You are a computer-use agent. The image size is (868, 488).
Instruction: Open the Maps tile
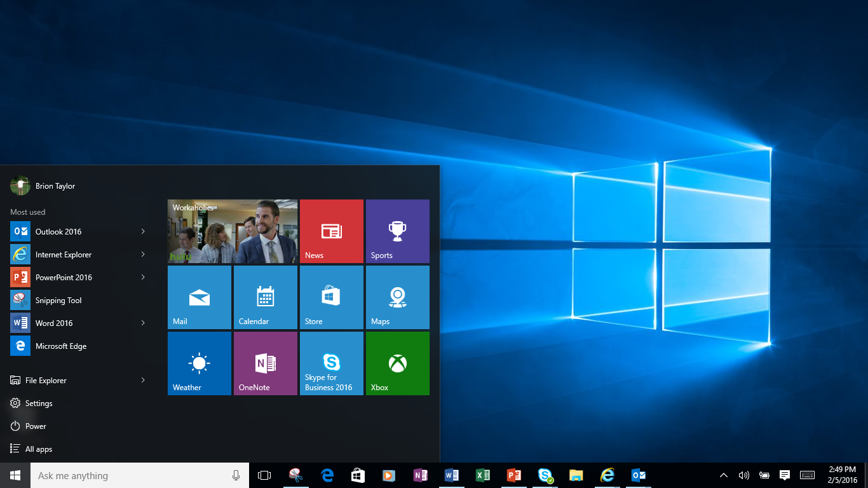pos(397,297)
